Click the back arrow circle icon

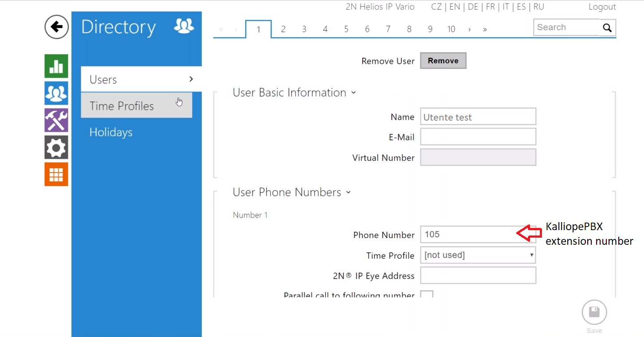pyautogui.click(x=56, y=27)
